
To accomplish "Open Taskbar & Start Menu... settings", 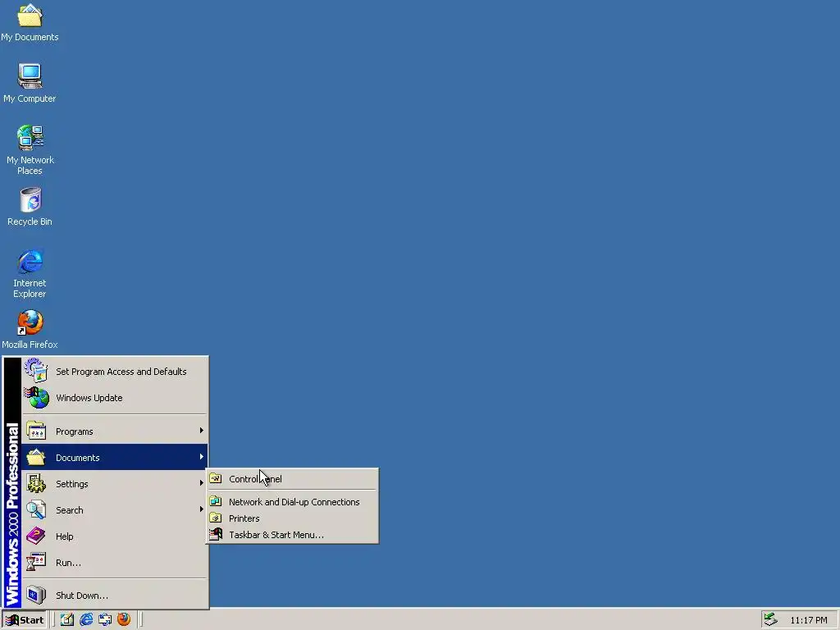I will 292,535.
